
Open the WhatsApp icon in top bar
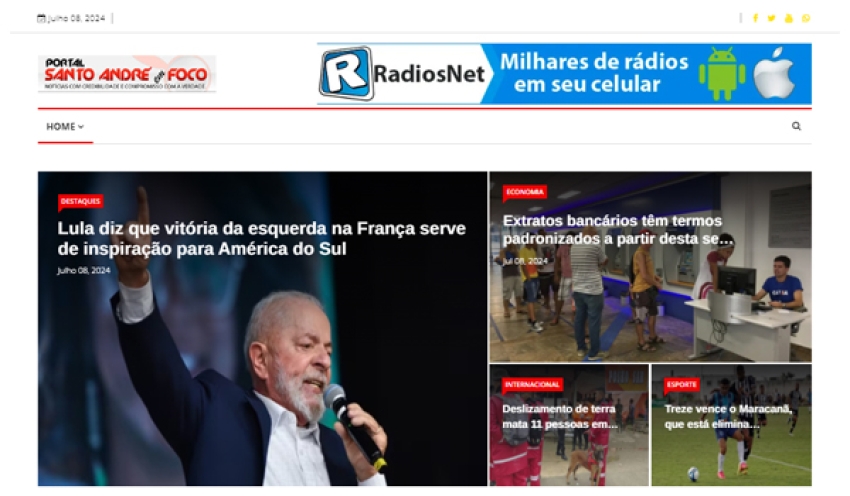click(806, 18)
